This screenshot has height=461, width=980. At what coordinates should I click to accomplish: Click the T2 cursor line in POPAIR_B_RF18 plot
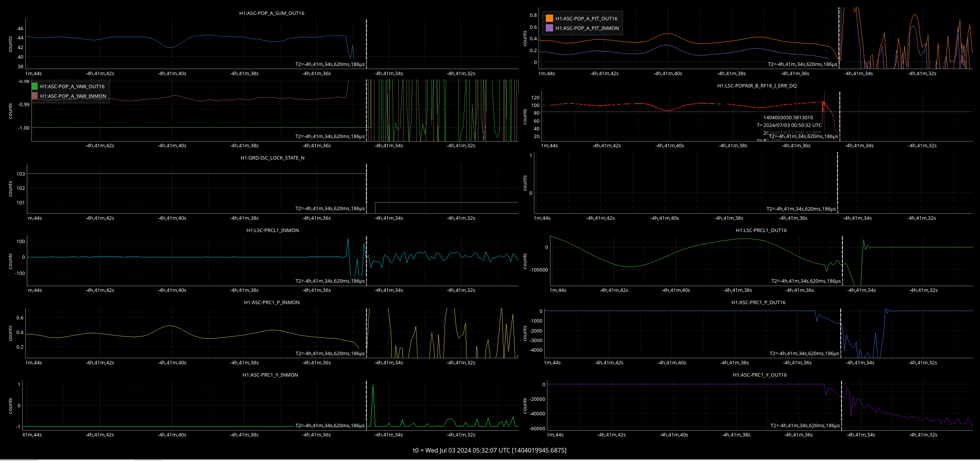[x=840, y=116]
